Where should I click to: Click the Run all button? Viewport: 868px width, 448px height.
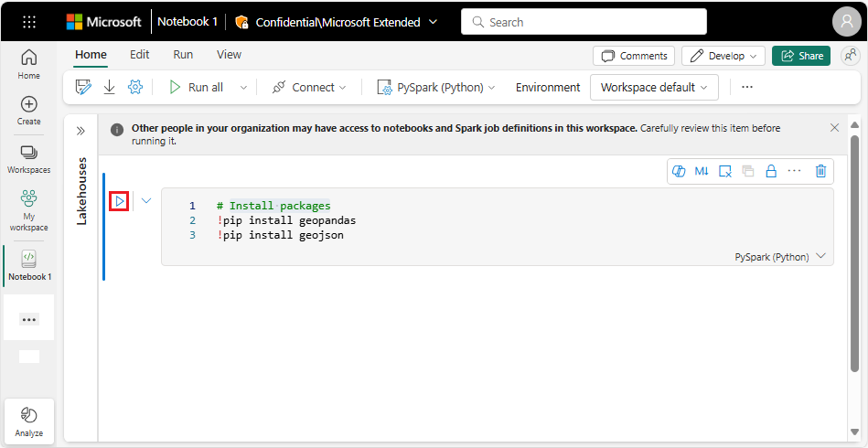(x=196, y=88)
